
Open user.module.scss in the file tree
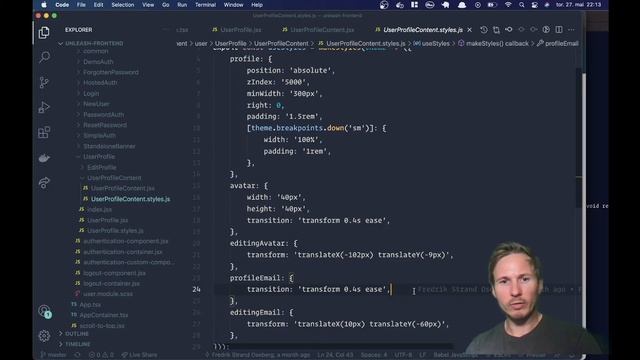(x=108, y=294)
